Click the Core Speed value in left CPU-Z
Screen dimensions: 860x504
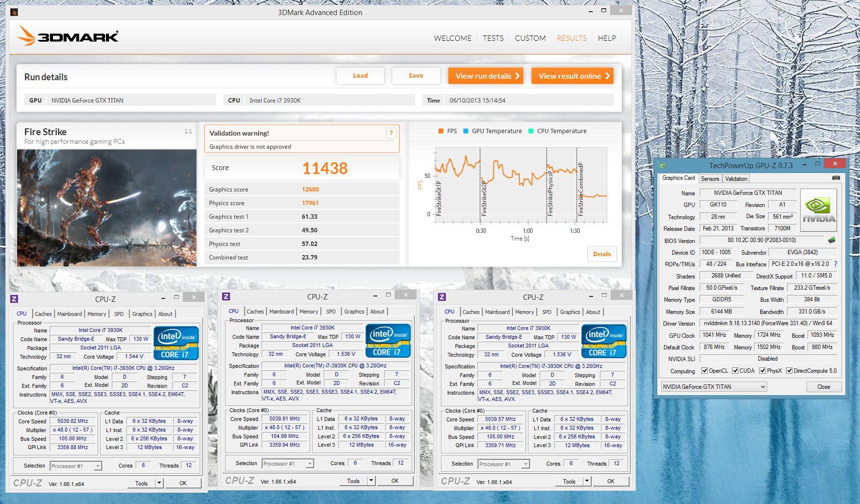73,421
